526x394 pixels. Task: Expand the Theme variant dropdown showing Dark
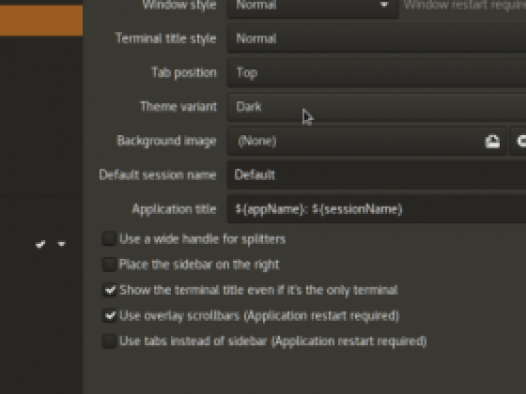pyautogui.click(x=377, y=107)
